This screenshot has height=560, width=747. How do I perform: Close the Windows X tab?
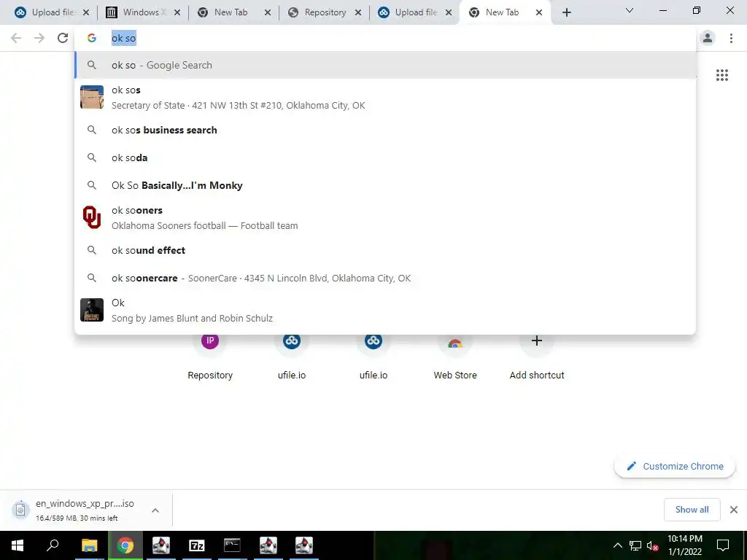pyautogui.click(x=177, y=13)
